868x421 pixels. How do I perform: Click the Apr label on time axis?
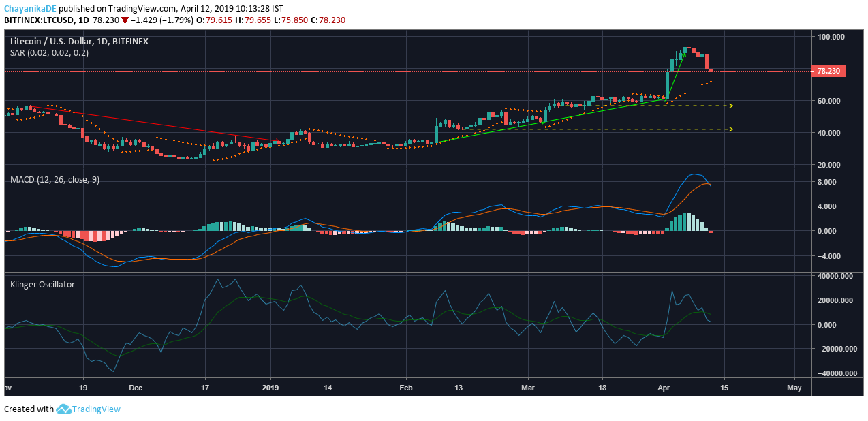pyautogui.click(x=664, y=388)
